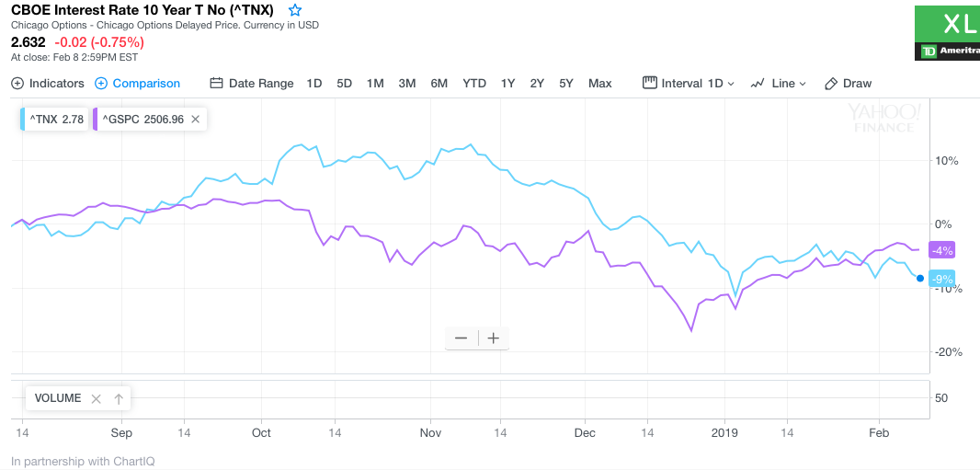Set chart range to YTD
Viewport: 980px width, 470px height.
[x=474, y=83]
